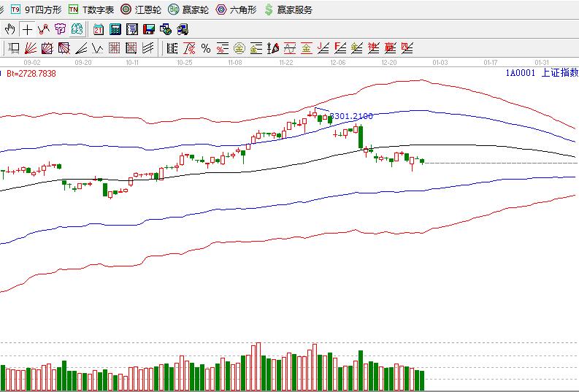This screenshot has width=579, height=392.
Task: Click the calendar date icon
Action: [x=99, y=29]
